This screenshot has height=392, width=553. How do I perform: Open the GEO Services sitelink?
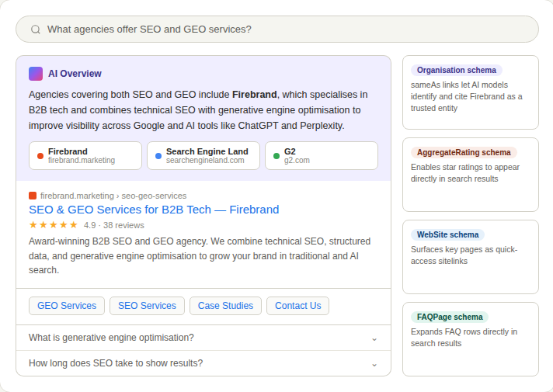click(x=67, y=306)
